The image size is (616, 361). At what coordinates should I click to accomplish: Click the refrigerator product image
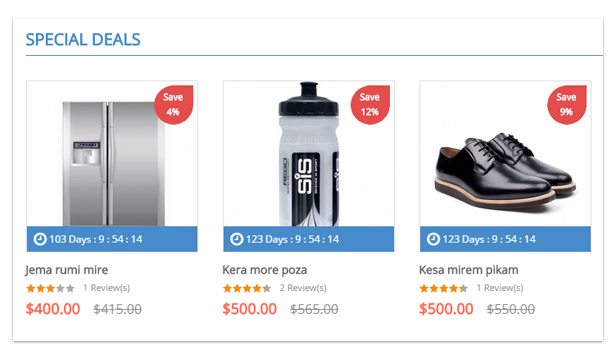click(112, 154)
